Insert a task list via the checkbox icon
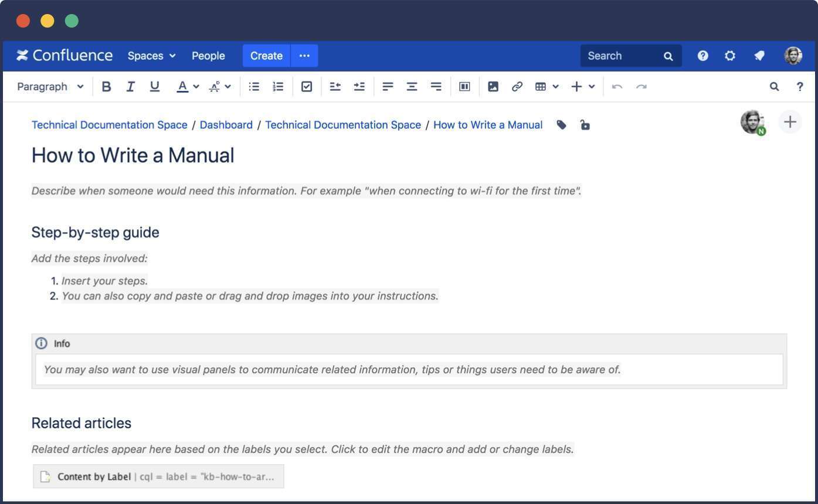This screenshot has width=818, height=504. [306, 86]
